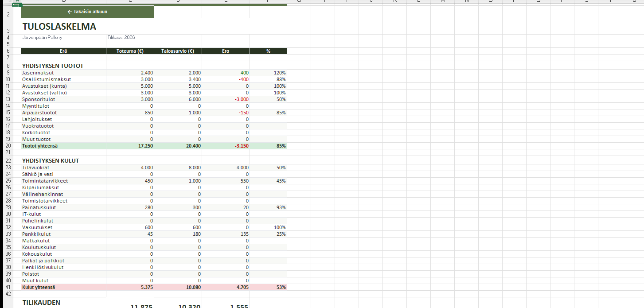The width and height of the screenshot is (644, 308).
Task: Select the Järvenpään Pallo ry cell
Action: click(43, 38)
